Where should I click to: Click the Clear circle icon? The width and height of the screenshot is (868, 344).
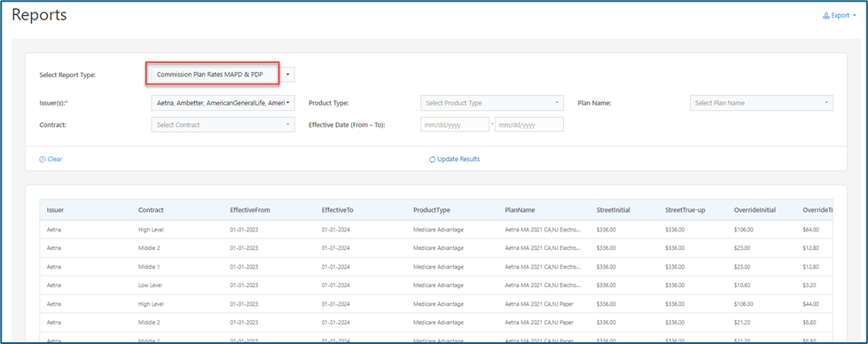(x=42, y=159)
